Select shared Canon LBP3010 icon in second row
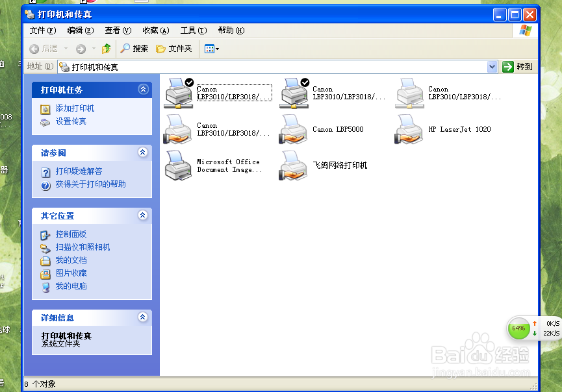 coord(178,129)
